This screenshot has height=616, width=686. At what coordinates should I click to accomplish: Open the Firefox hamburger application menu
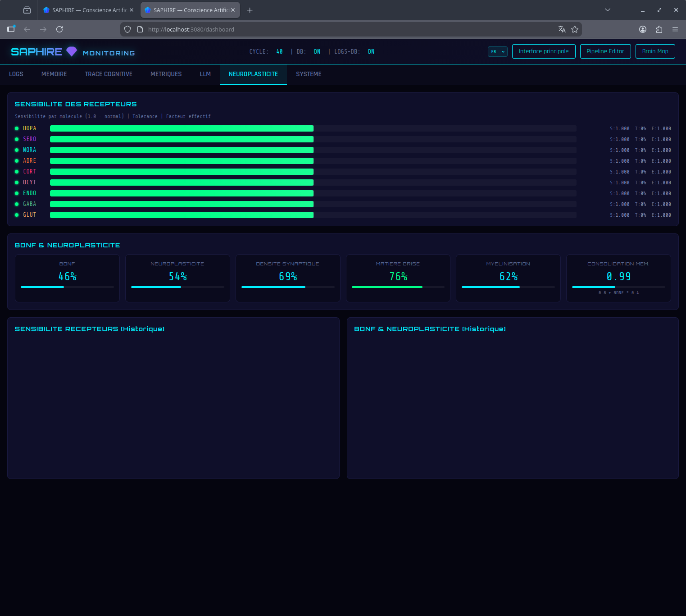[x=675, y=29]
